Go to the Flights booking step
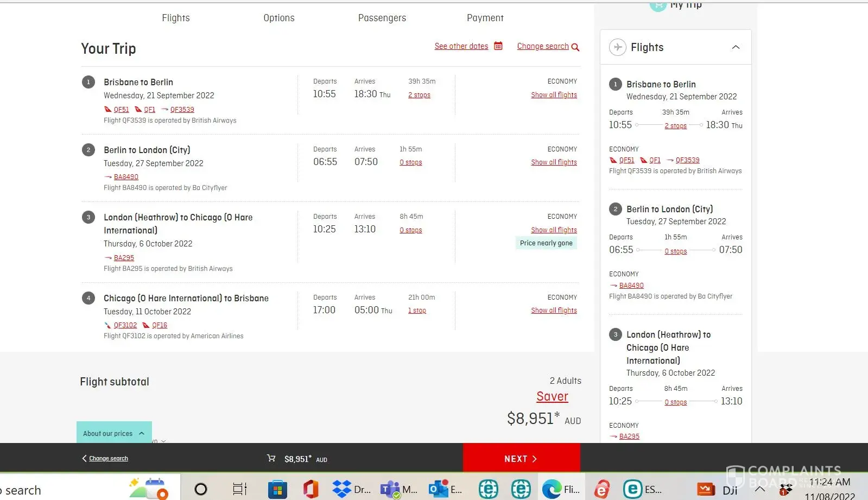The image size is (868, 500). point(176,18)
